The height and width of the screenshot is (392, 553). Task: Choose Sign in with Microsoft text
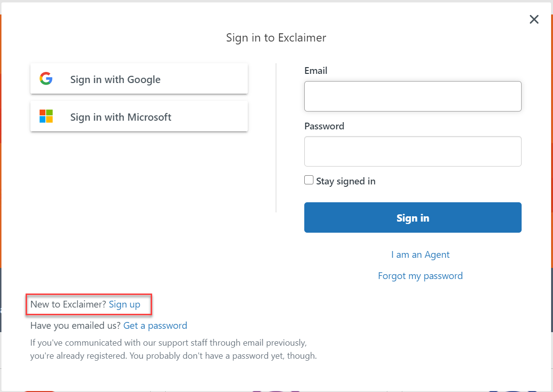(121, 117)
